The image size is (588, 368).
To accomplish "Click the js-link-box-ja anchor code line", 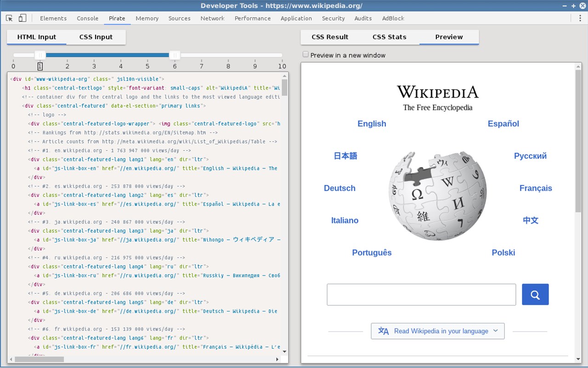I will point(157,240).
